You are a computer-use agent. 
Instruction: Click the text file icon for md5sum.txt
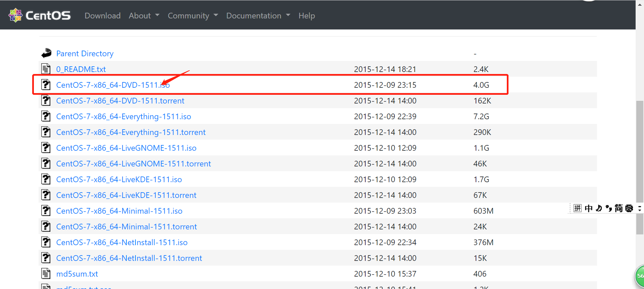(x=46, y=273)
